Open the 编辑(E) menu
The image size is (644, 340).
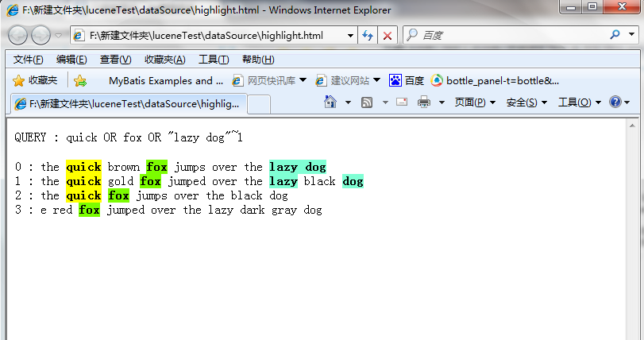pos(71,60)
